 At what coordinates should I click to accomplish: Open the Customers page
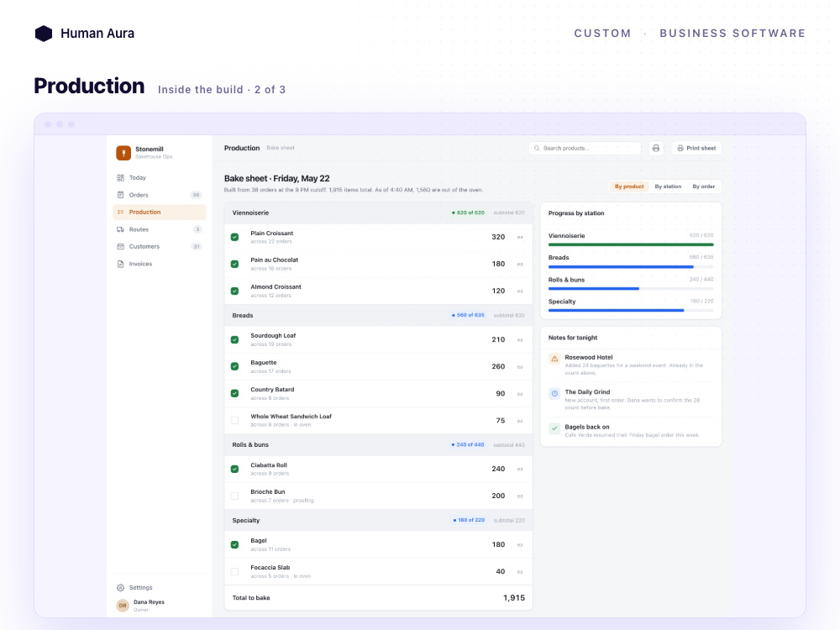(159, 246)
